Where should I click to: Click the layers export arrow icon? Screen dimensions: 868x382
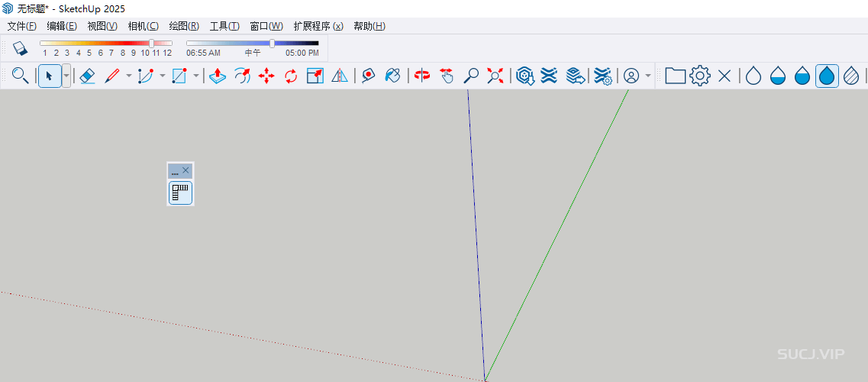point(575,76)
